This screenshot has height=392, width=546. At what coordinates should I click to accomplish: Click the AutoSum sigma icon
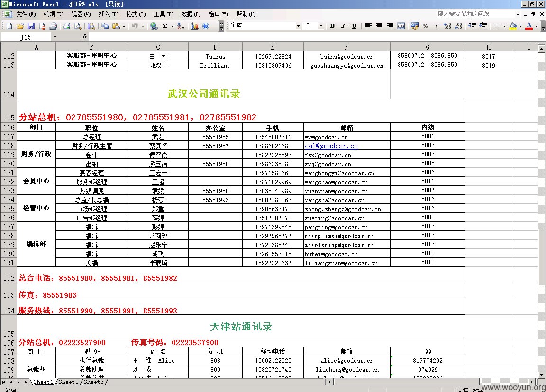[165, 26]
